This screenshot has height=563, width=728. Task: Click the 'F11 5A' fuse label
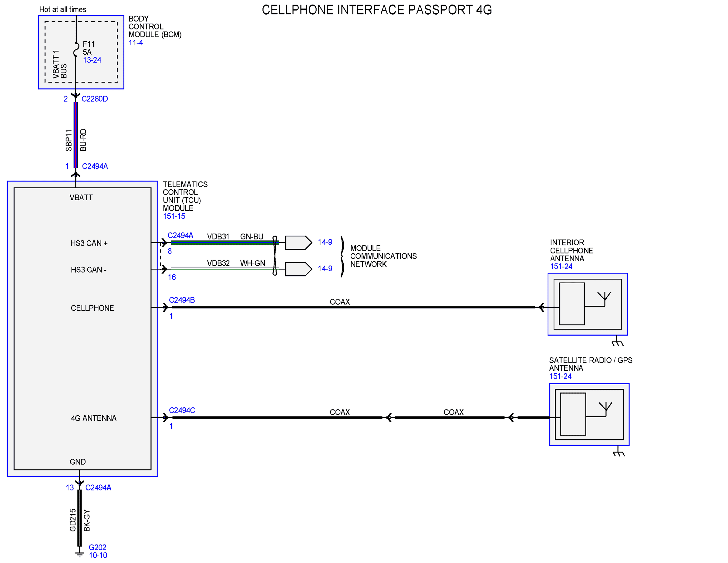[89, 48]
